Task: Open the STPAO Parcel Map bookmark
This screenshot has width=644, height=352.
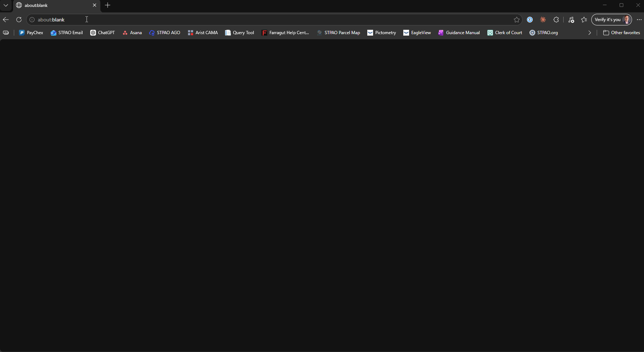Action: click(x=338, y=33)
